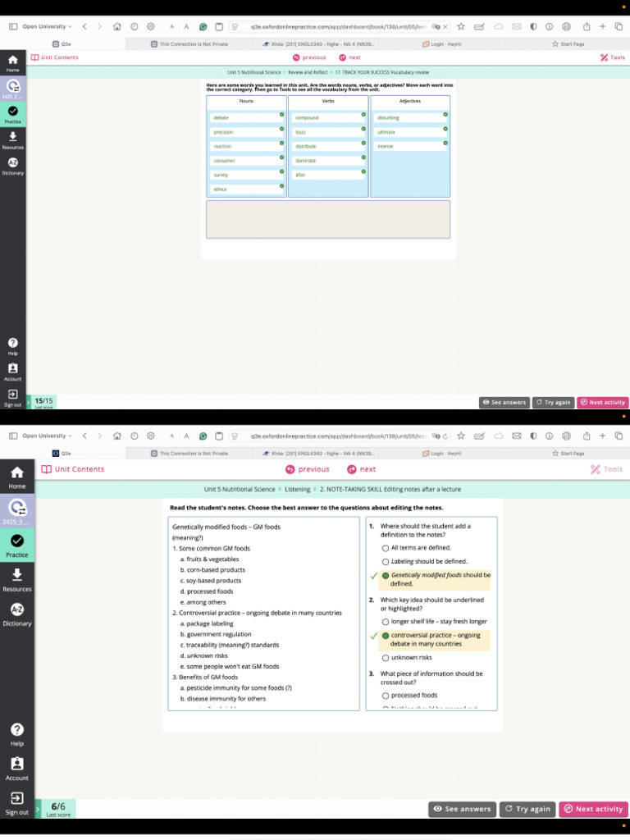Sign out from the Vocabulary review page sidebar
Image resolution: width=630 pixels, height=840 pixels.
[x=13, y=398]
